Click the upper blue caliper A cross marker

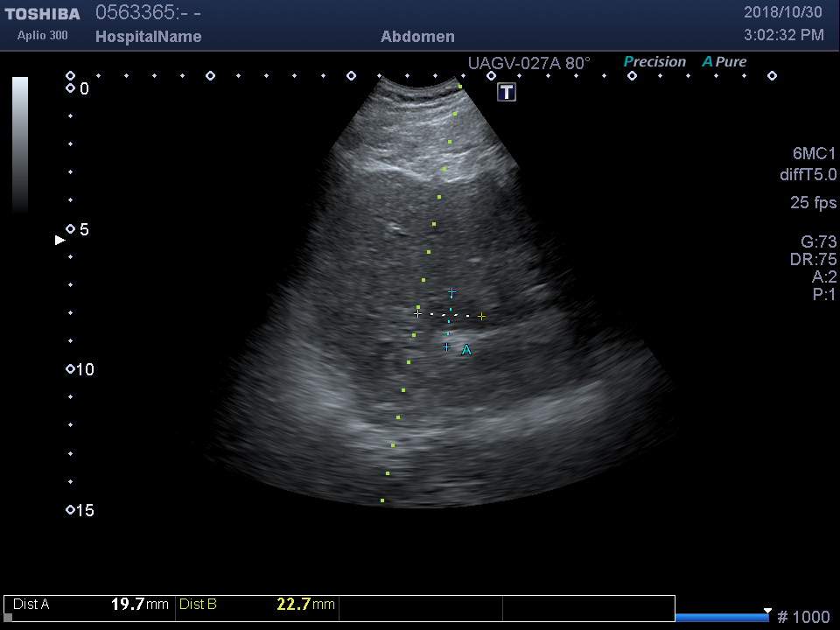point(451,292)
